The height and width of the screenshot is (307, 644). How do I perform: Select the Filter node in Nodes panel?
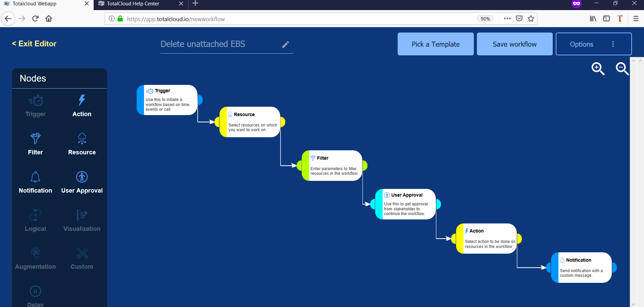point(36,144)
